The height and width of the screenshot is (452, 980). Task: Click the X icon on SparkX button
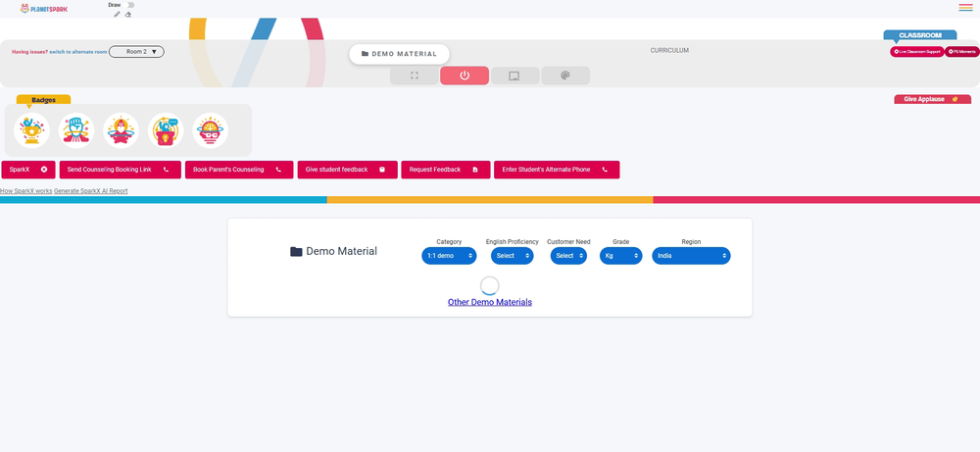coord(44,170)
